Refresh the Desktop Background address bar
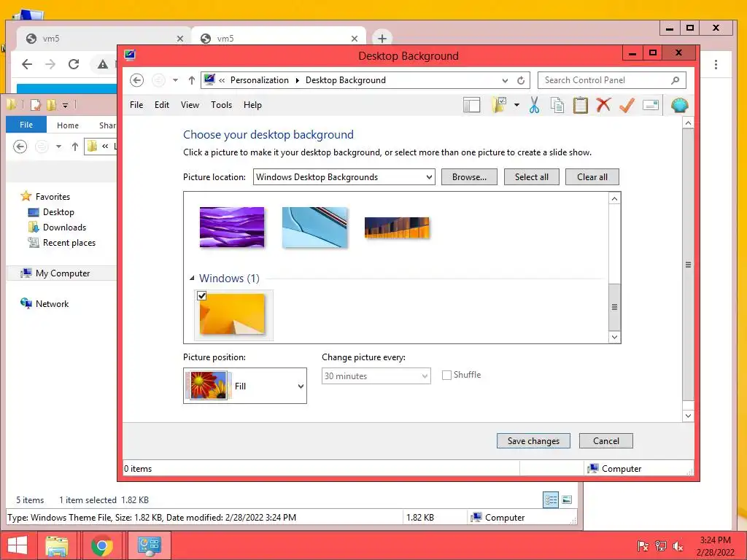 coord(521,80)
